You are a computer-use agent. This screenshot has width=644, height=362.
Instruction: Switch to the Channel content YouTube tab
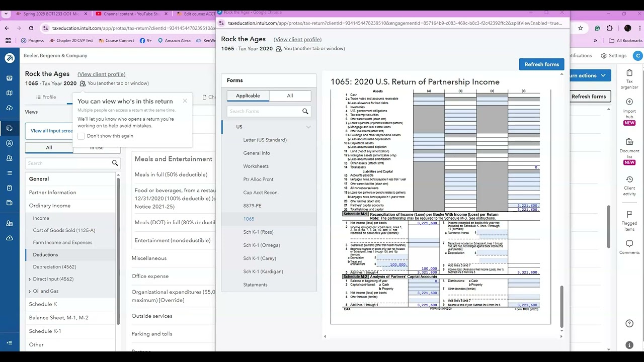pyautogui.click(x=132, y=14)
